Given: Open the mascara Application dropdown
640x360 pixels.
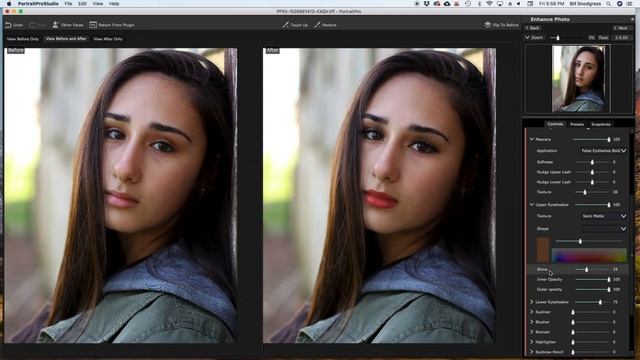Looking at the screenshot, I should [x=603, y=151].
